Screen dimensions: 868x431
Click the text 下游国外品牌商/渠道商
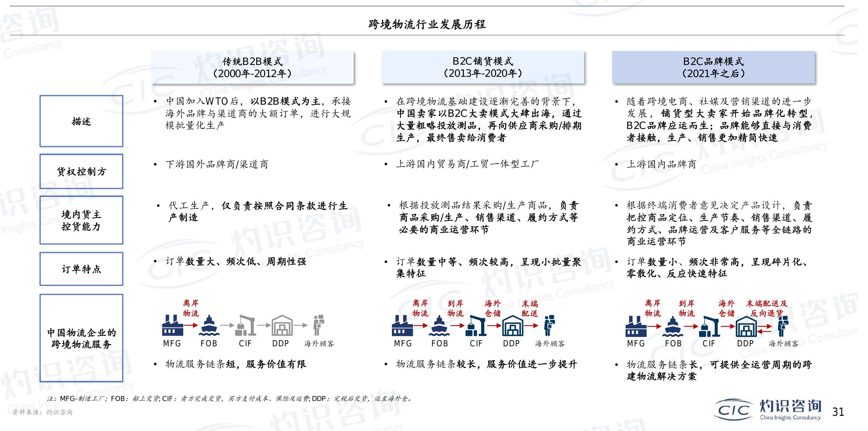217,164
